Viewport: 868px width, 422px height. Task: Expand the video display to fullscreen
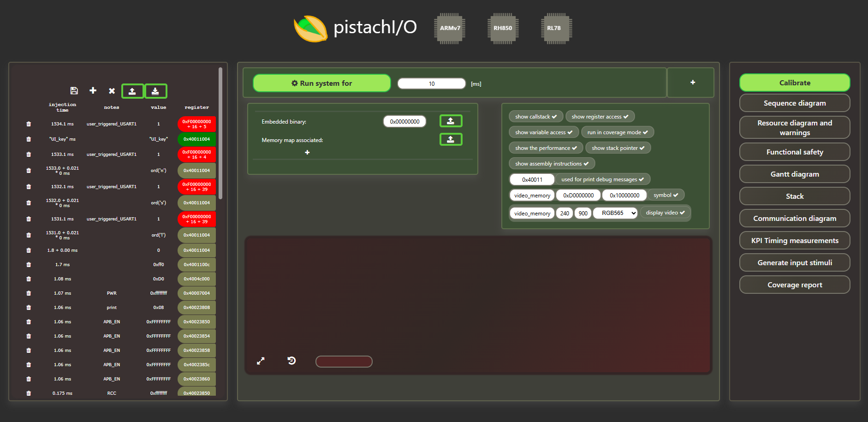tap(261, 361)
